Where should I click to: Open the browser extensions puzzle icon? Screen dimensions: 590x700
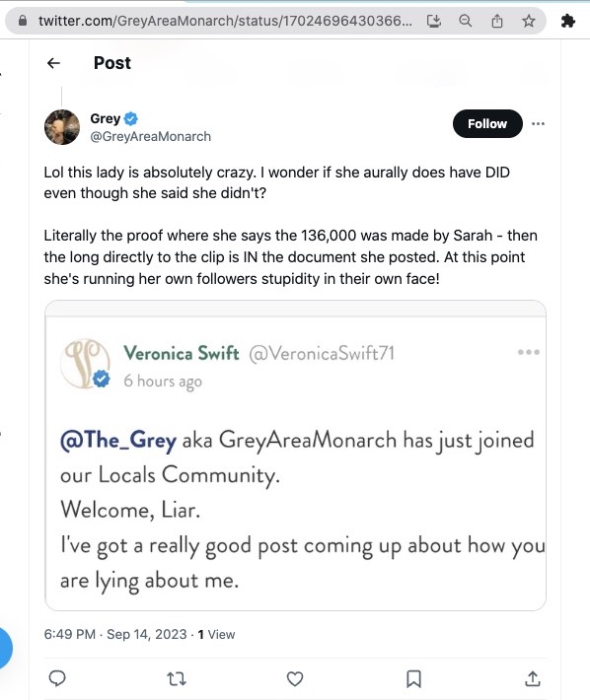tap(567, 21)
